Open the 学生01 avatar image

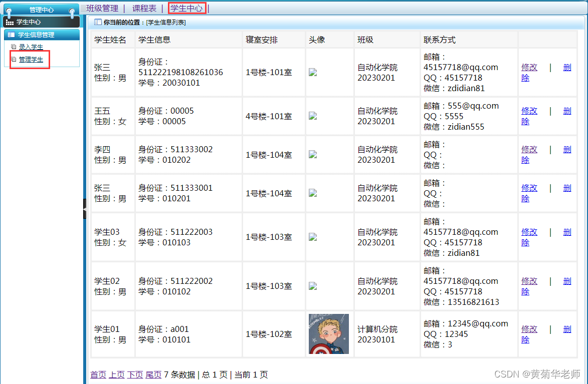click(328, 334)
